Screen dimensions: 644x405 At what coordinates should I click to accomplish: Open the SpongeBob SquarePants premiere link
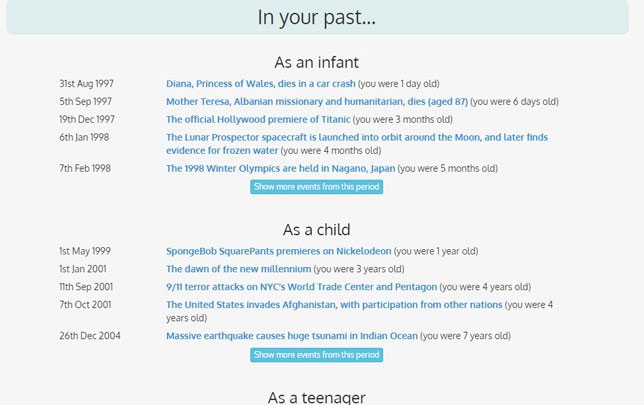278,251
